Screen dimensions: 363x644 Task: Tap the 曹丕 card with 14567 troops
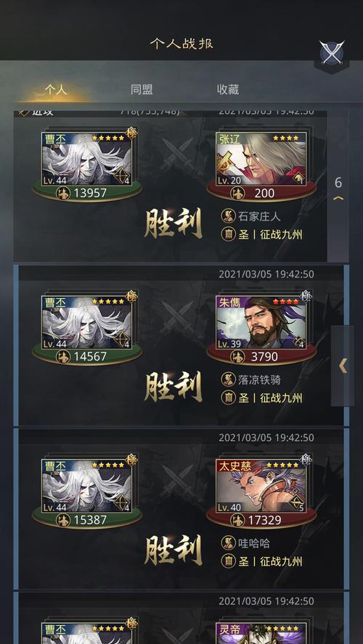(86, 323)
